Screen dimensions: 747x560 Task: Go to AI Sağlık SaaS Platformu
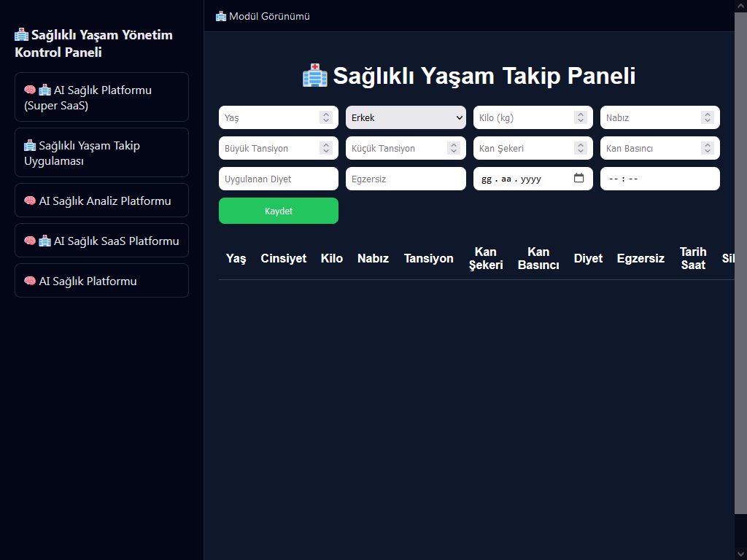point(101,241)
